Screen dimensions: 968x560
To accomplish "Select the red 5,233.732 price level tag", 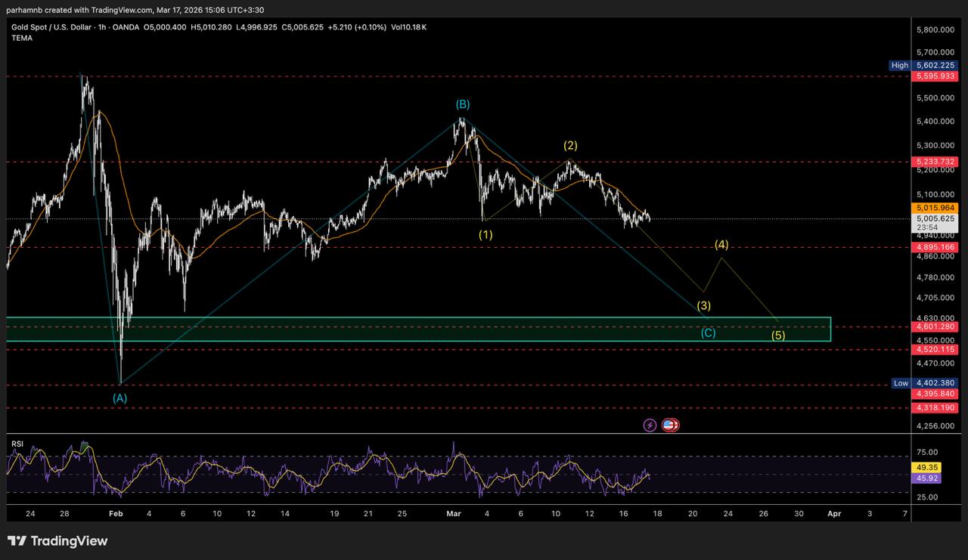I will tap(935, 162).
